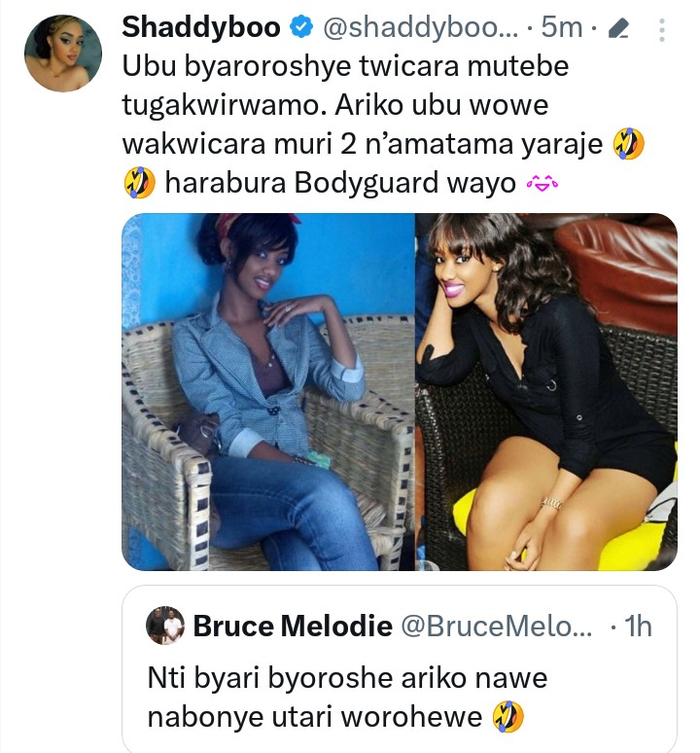Image resolution: width=700 pixels, height=753 pixels.
Task: Tap the edit pencil icon
Action: coord(618,28)
